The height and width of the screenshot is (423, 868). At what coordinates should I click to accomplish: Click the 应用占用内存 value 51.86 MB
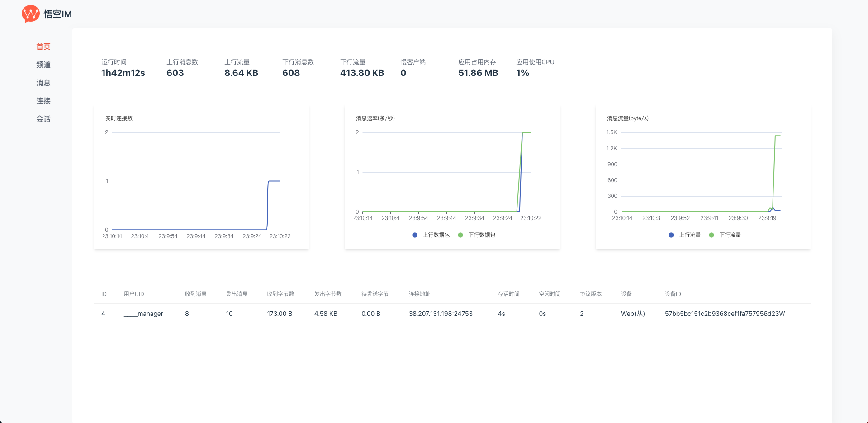click(x=478, y=73)
